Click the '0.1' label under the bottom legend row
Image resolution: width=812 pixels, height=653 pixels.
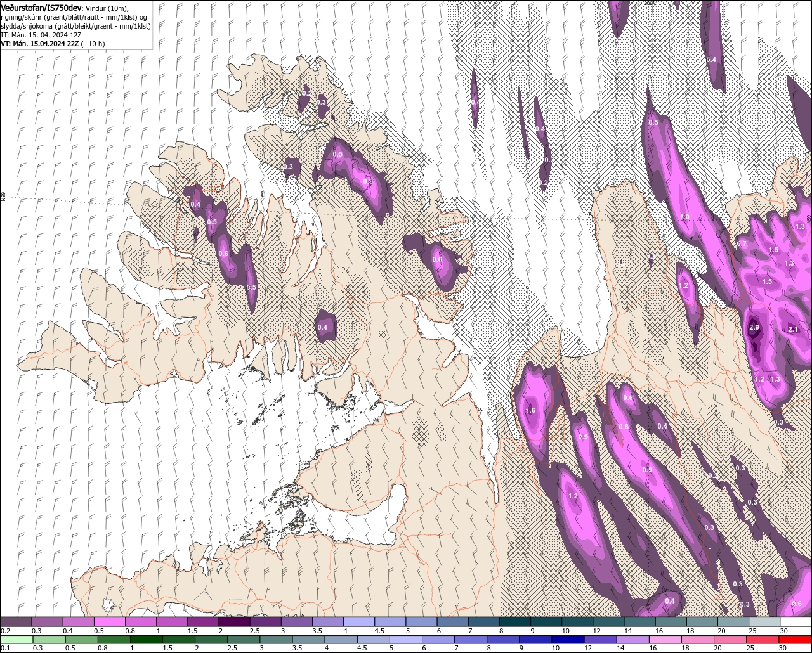pyautogui.click(x=6, y=648)
